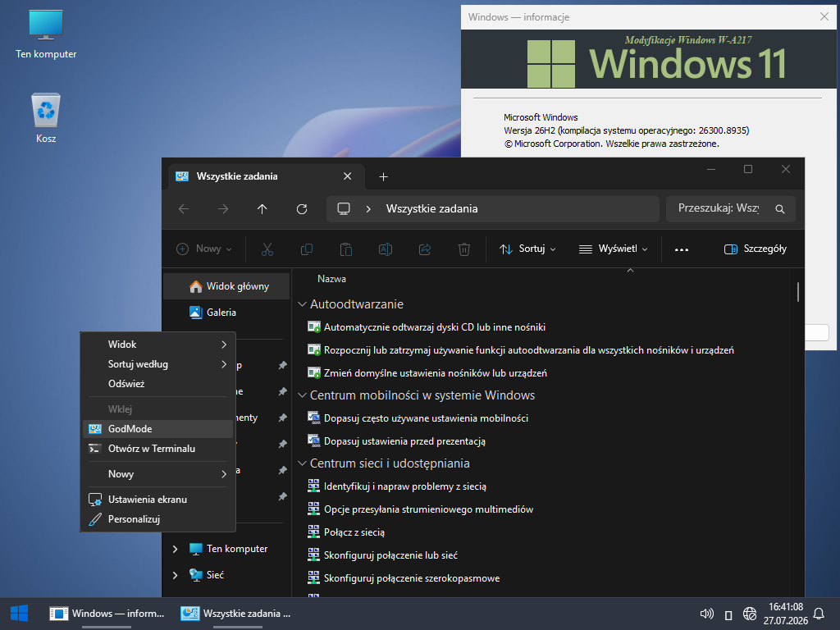Click the Cut scissors toolbar icon
This screenshot has width=840, height=630.
tap(267, 249)
